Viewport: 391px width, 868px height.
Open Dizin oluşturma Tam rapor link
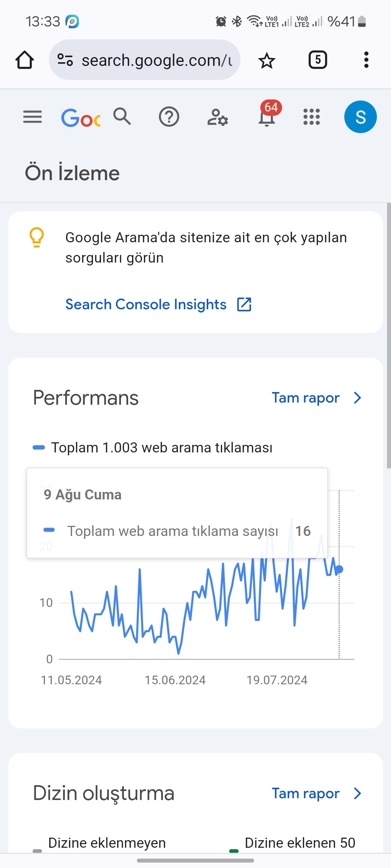click(306, 793)
